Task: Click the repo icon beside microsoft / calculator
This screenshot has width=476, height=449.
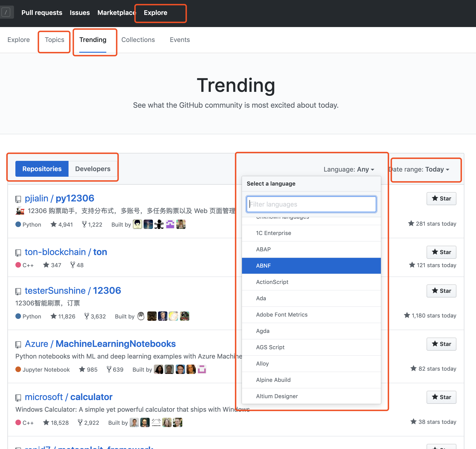Action: [x=18, y=398]
